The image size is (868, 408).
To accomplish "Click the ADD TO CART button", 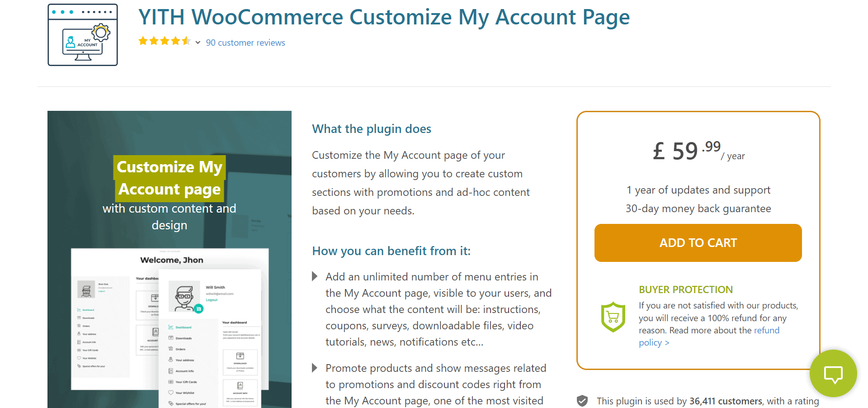I will point(698,242).
